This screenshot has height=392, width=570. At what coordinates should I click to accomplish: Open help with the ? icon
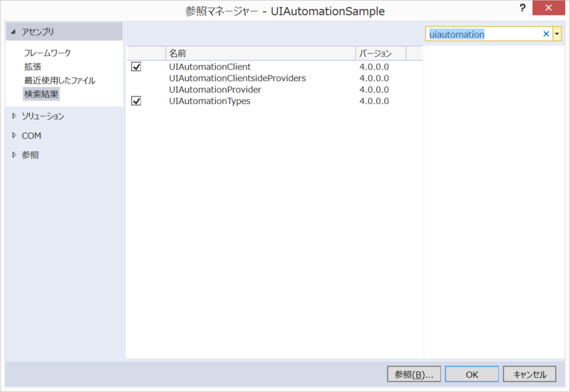pos(522,8)
